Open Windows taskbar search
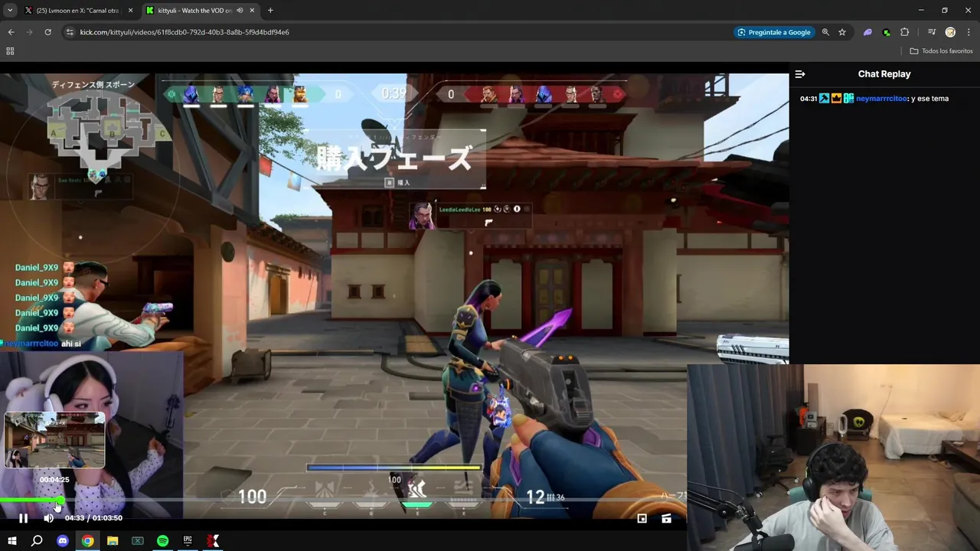980x551 pixels. (x=37, y=541)
